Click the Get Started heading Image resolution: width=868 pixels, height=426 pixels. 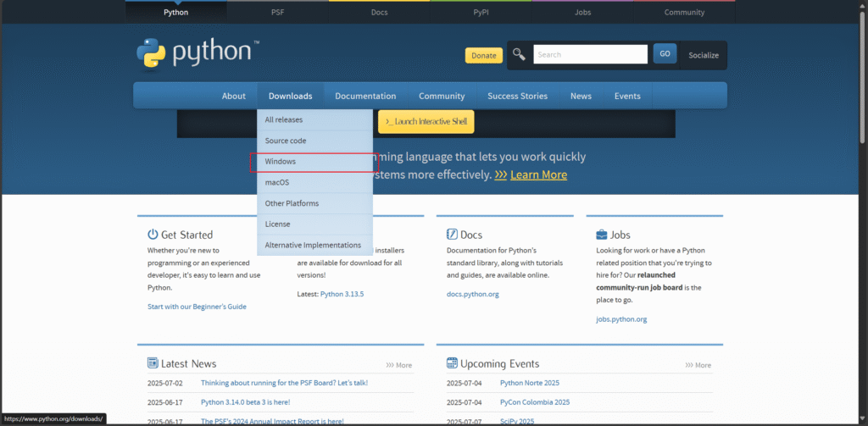tap(187, 235)
